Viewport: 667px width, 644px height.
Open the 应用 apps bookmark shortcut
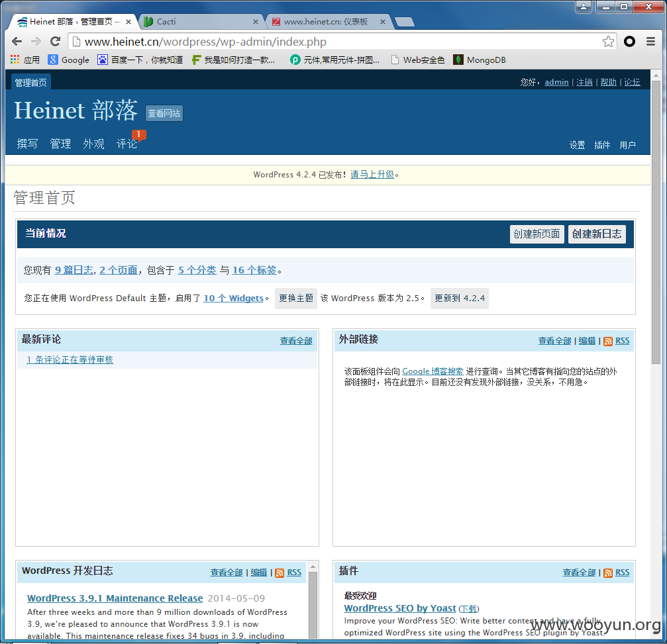(x=25, y=60)
